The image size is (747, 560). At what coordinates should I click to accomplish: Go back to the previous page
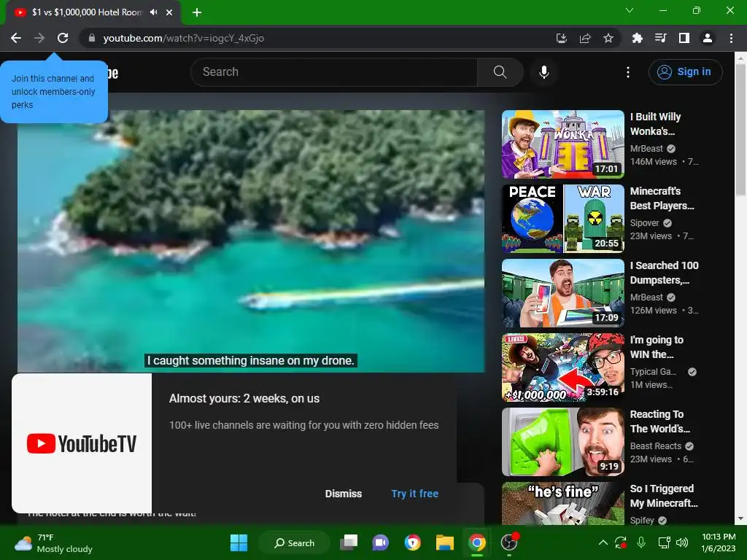click(x=16, y=38)
